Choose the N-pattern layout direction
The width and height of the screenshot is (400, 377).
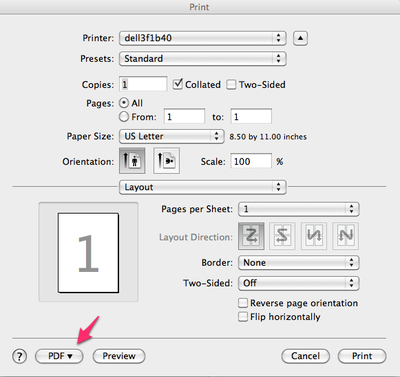[345, 236]
